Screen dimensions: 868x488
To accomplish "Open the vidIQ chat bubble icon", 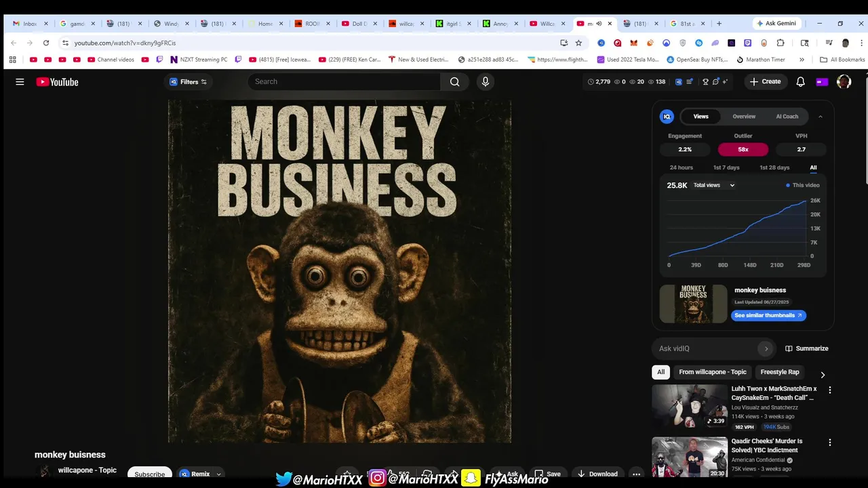I will click(715, 81).
